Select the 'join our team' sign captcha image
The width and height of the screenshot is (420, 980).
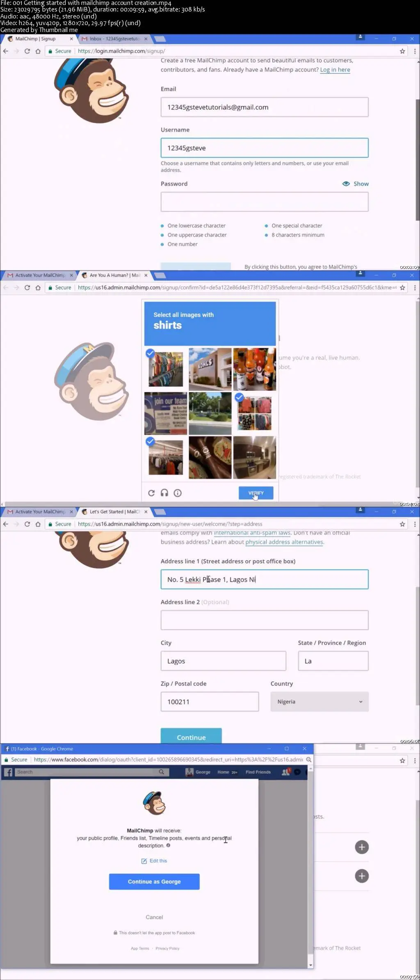click(166, 413)
